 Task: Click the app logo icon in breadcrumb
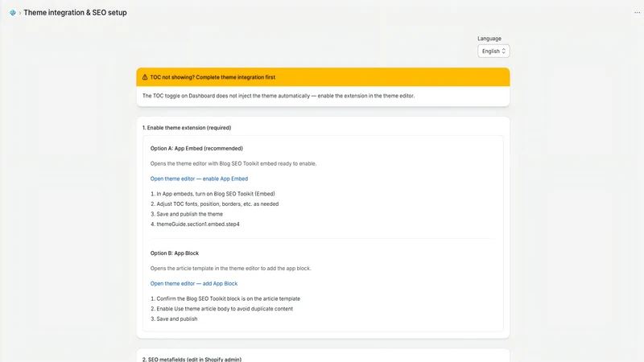pyautogui.click(x=13, y=13)
